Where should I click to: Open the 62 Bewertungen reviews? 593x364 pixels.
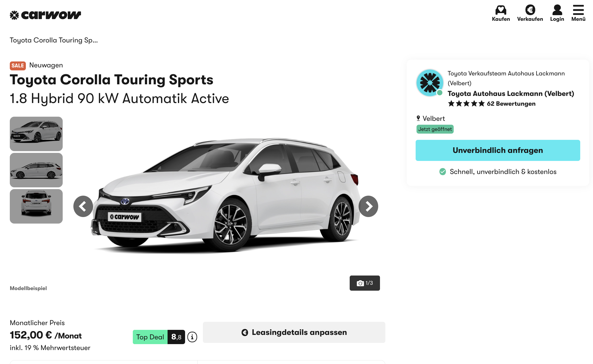click(511, 104)
